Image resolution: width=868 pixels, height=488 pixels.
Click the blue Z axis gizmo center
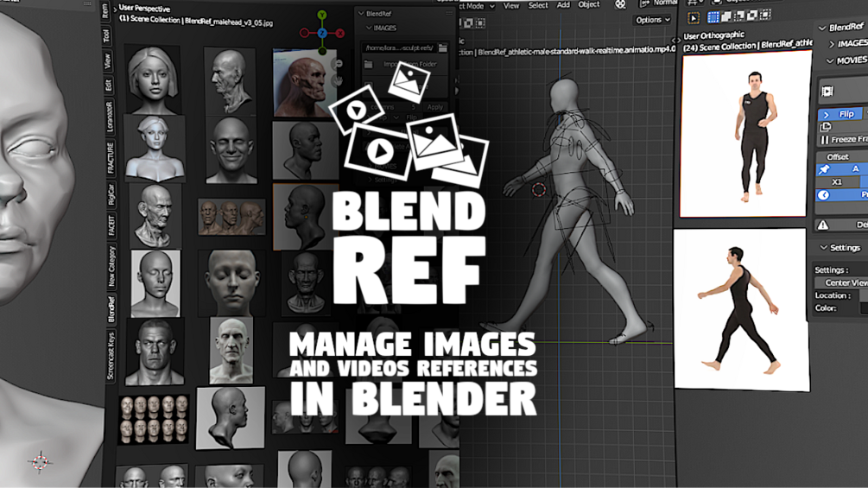pos(322,33)
